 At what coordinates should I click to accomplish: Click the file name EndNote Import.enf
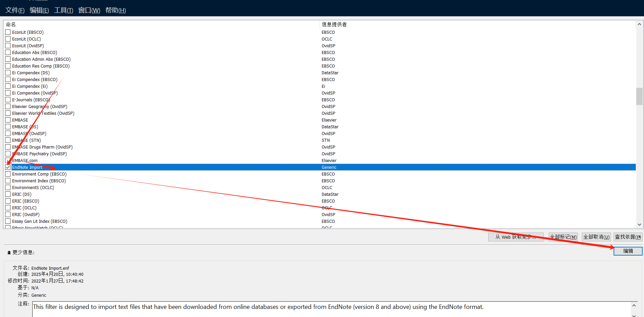(50, 268)
